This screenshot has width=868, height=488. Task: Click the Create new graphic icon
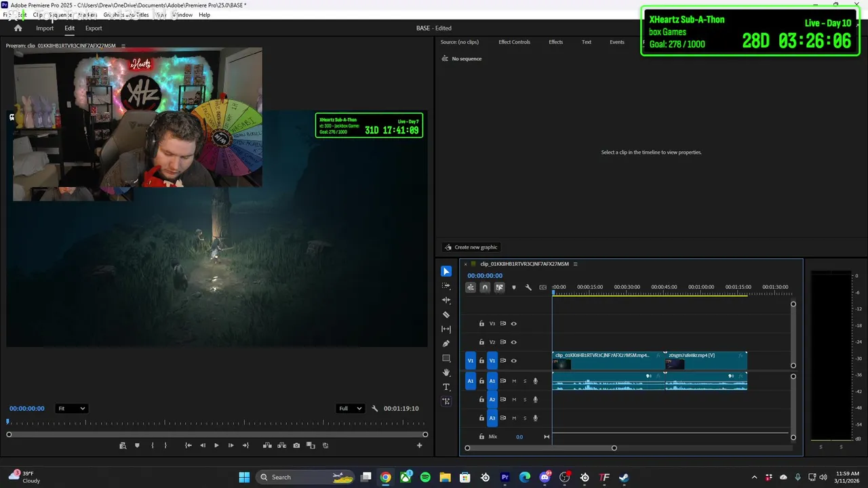coord(448,247)
